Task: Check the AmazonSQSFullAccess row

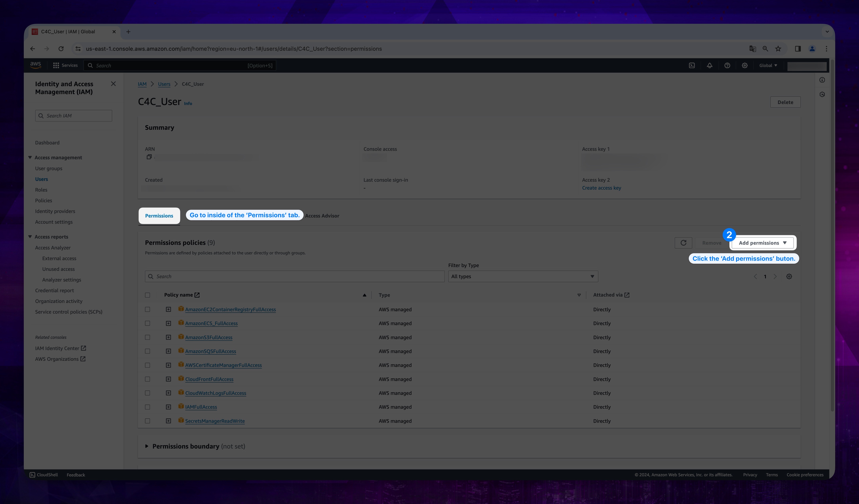Action: [147, 351]
